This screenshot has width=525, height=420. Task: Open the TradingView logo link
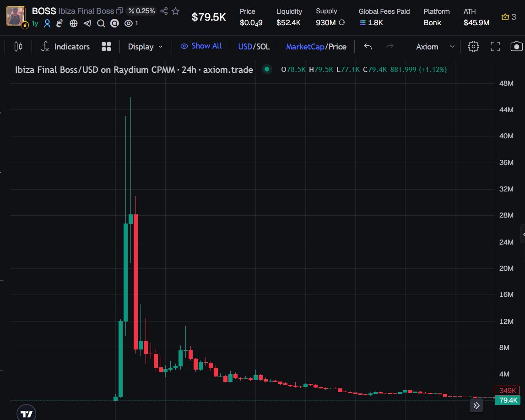27,413
